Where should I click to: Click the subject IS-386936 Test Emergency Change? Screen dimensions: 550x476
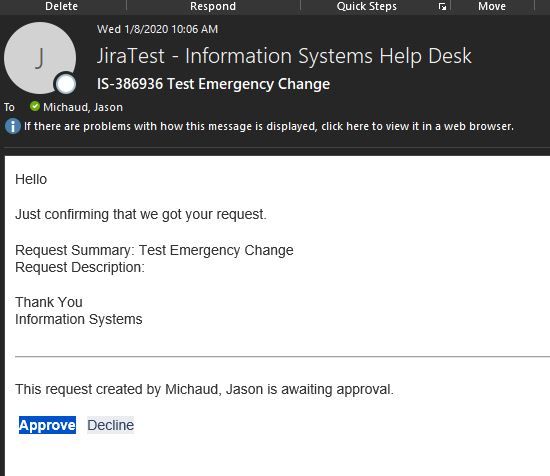tap(213, 84)
